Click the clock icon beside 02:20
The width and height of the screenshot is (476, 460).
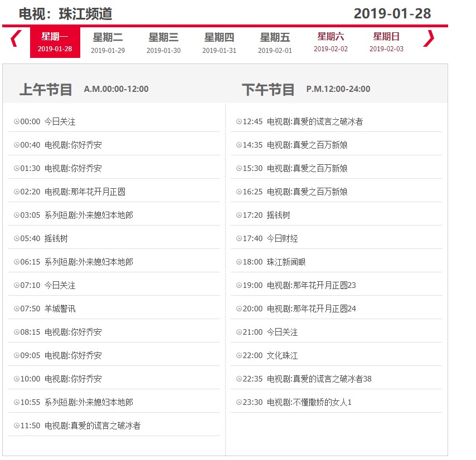pyautogui.click(x=17, y=192)
